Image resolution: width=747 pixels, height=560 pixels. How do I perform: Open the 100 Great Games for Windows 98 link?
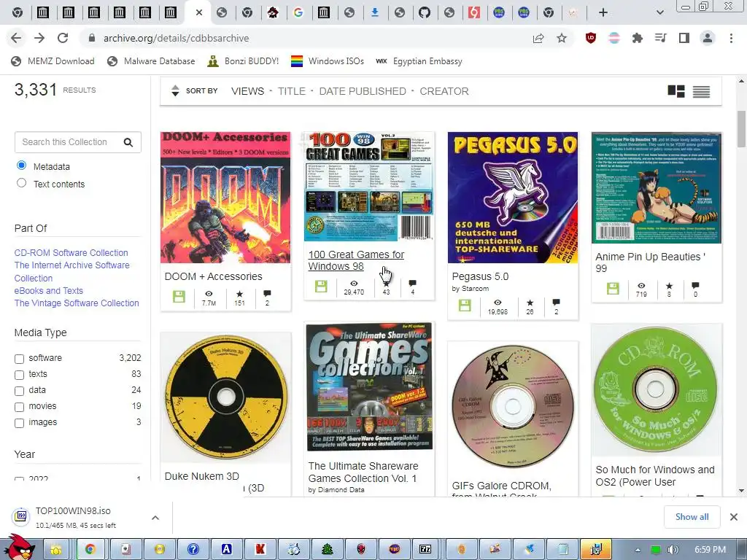coord(356,260)
